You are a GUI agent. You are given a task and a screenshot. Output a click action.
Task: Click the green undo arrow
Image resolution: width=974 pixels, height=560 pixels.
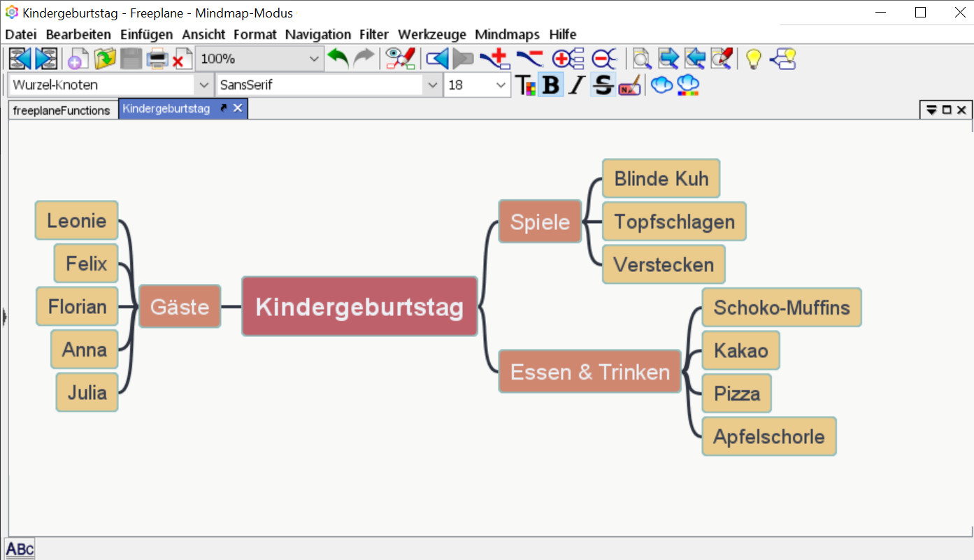(x=338, y=59)
